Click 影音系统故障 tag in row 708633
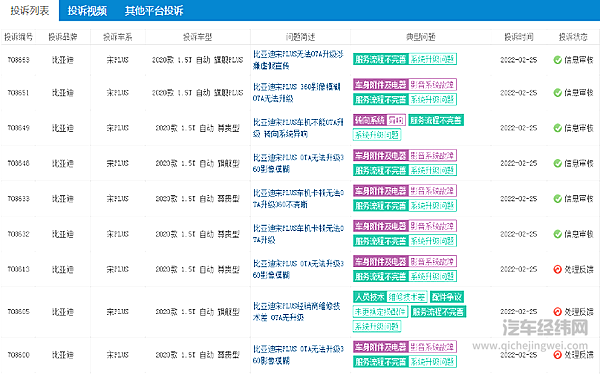Image resolution: width=600 pixels, height=374 pixels. point(432,191)
